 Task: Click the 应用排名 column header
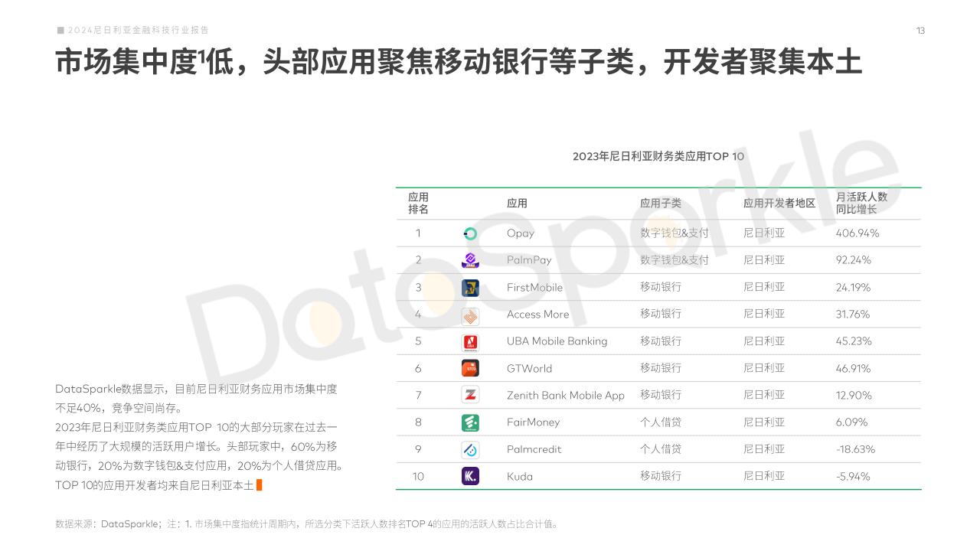point(418,203)
